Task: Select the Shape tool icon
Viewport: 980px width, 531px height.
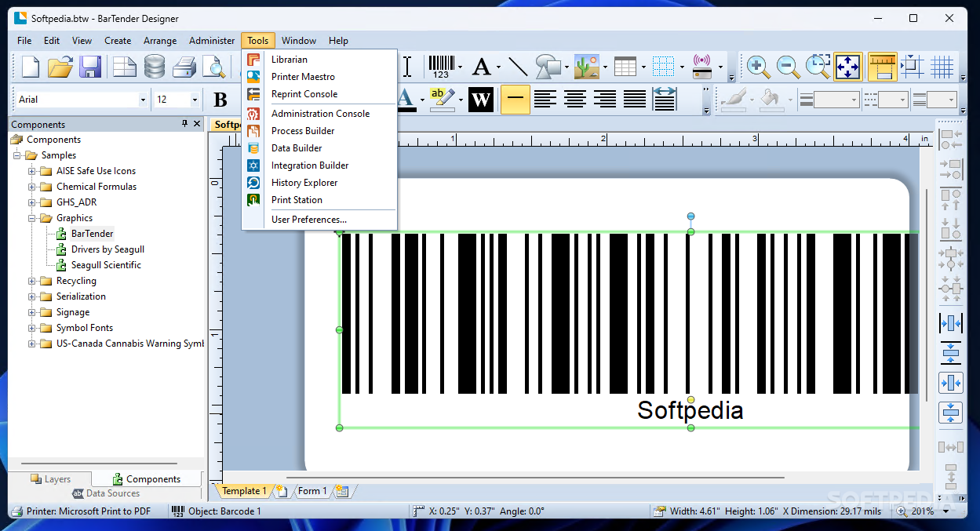Action: point(548,67)
